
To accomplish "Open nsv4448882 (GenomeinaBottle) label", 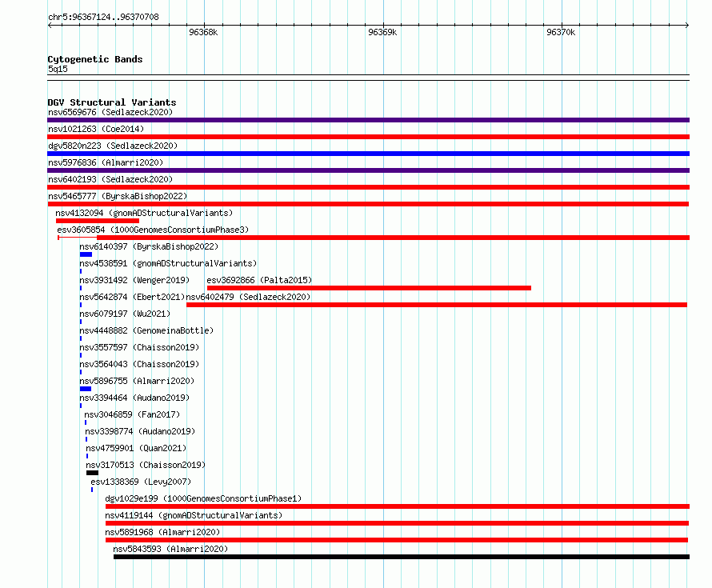I will pos(146,330).
